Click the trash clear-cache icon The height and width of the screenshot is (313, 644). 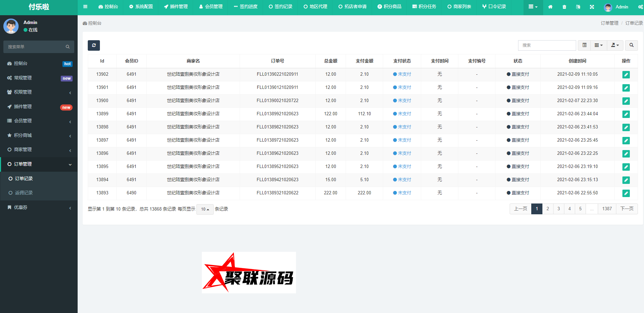(x=564, y=7)
